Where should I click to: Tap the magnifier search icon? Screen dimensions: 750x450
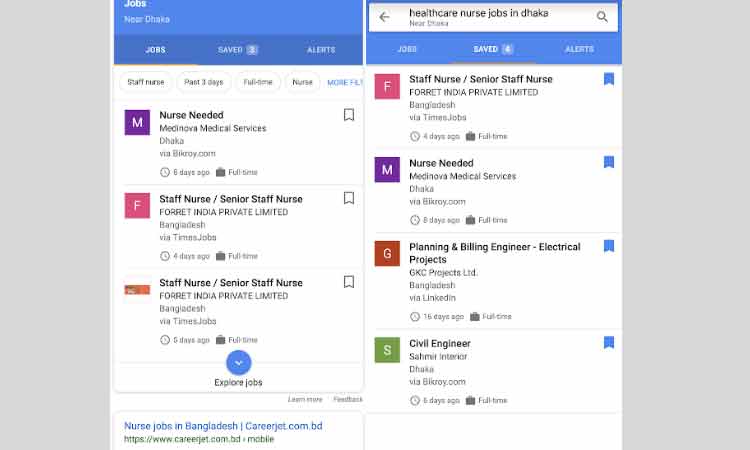point(602,17)
